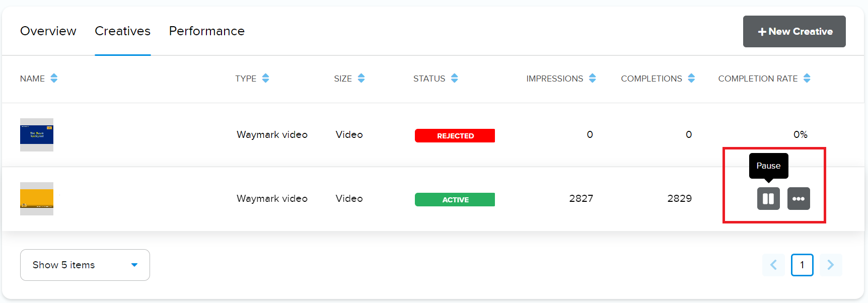Pause the active Waymark video creative
This screenshot has height=303, width=868.
(768, 198)
